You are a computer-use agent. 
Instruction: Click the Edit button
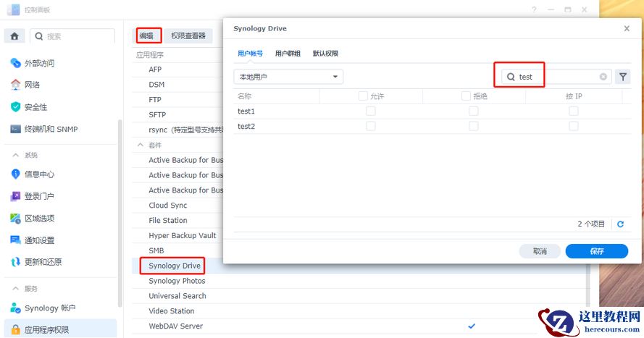tap(149, 35)
